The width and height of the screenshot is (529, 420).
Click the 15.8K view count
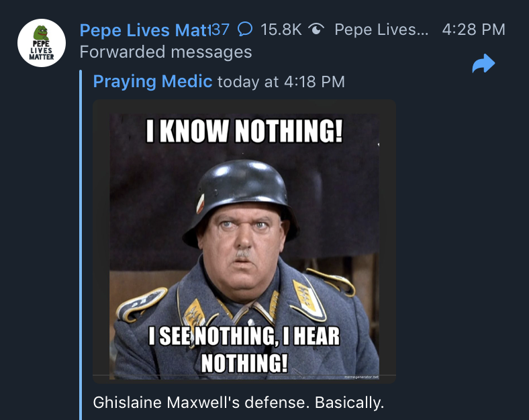(281, 30)
